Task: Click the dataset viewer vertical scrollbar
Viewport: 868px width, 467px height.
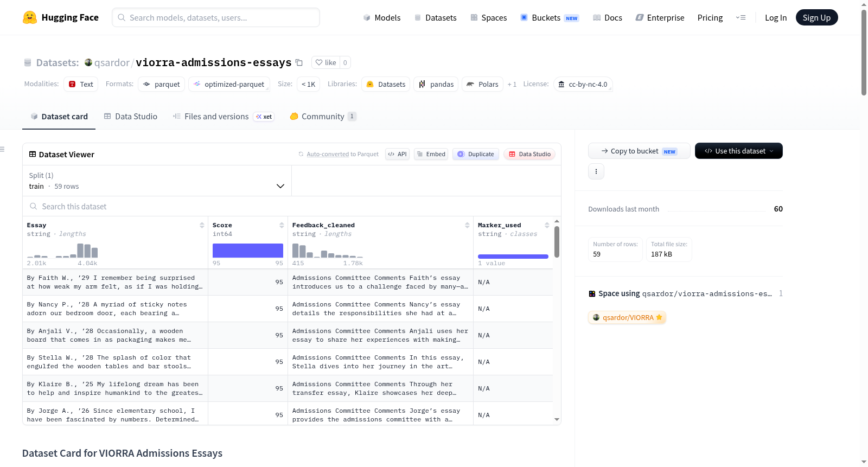Action: (557, 242)
